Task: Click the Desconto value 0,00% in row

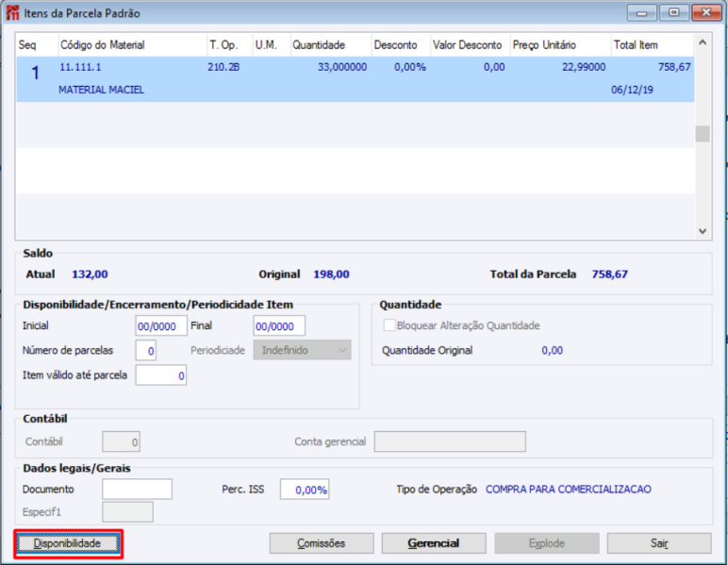Action: [410, 67]
